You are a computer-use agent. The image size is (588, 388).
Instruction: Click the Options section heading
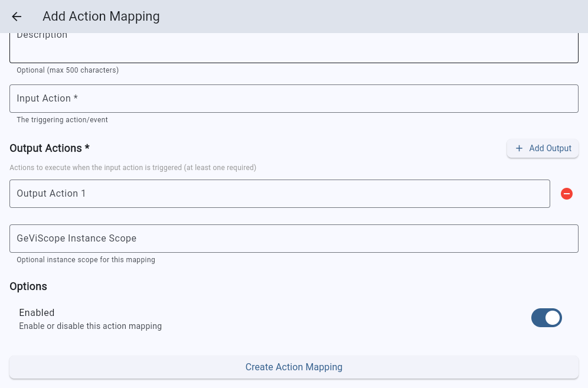tap(28, 286)
